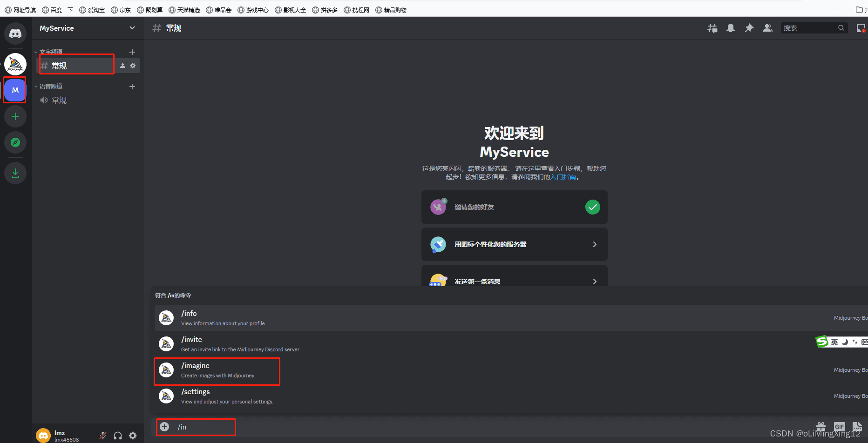This screenshot has width=868, height=443.
Task: Open 拼多多 bookmark
Action: 325,10
